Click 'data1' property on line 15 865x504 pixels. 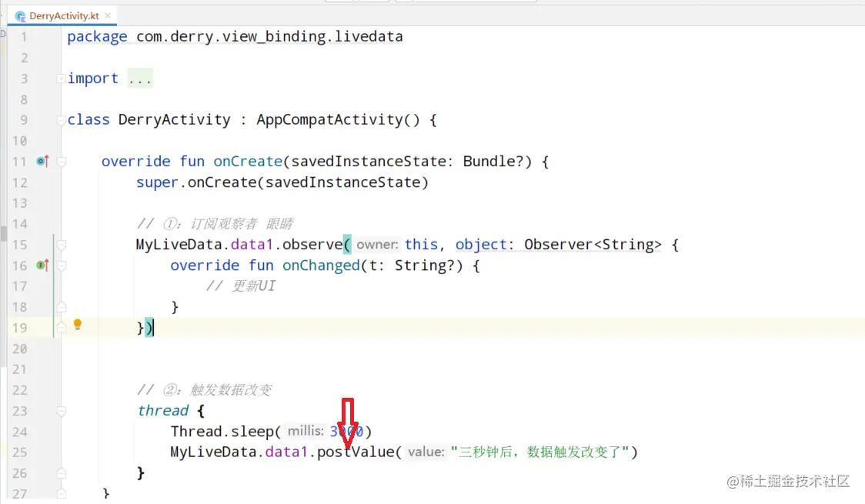252,245
